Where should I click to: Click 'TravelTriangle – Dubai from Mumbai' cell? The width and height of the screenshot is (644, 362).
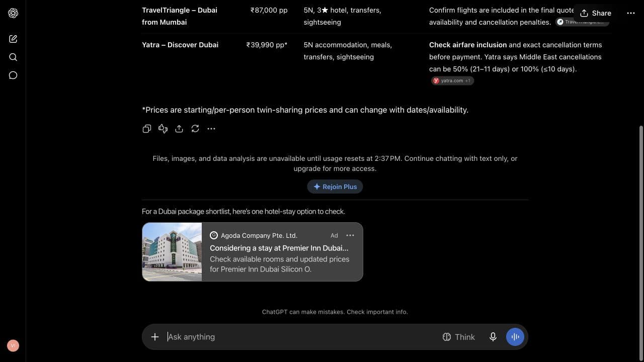(x=180, y=16)
